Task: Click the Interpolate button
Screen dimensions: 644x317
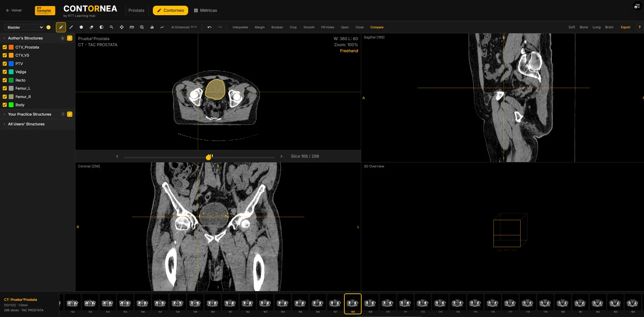Action: pos(240,27)
